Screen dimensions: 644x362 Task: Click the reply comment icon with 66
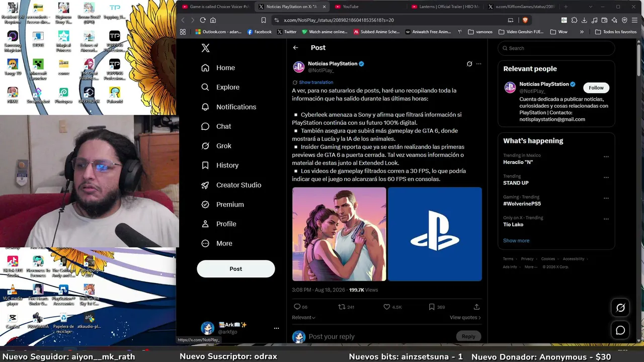pos(300,307)
